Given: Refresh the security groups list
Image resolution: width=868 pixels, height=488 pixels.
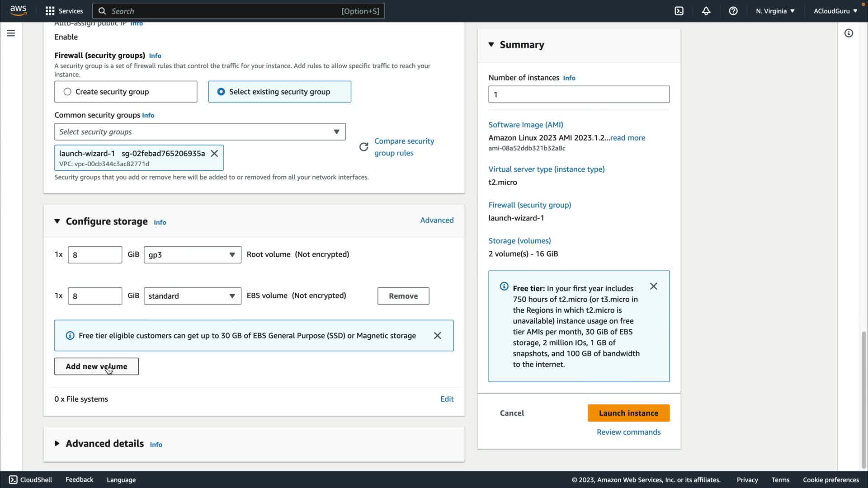Looking at the screenshot, I should 363,147.
